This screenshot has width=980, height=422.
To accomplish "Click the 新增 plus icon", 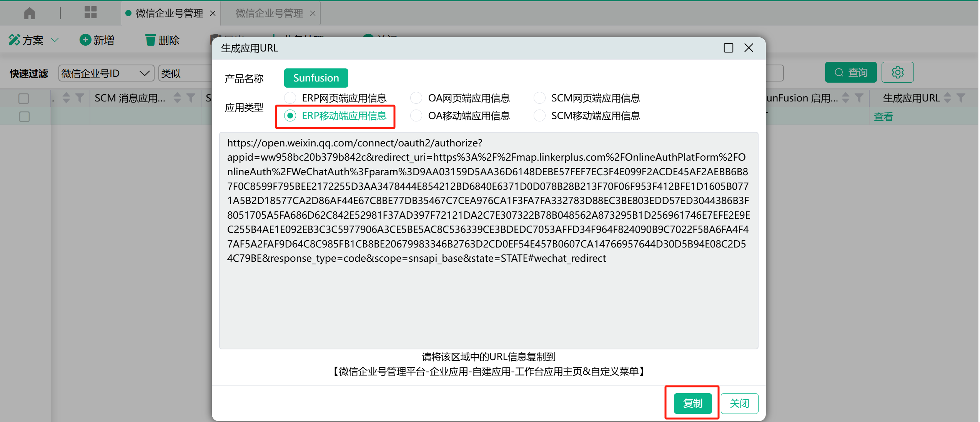I will [x=85, y=40].
